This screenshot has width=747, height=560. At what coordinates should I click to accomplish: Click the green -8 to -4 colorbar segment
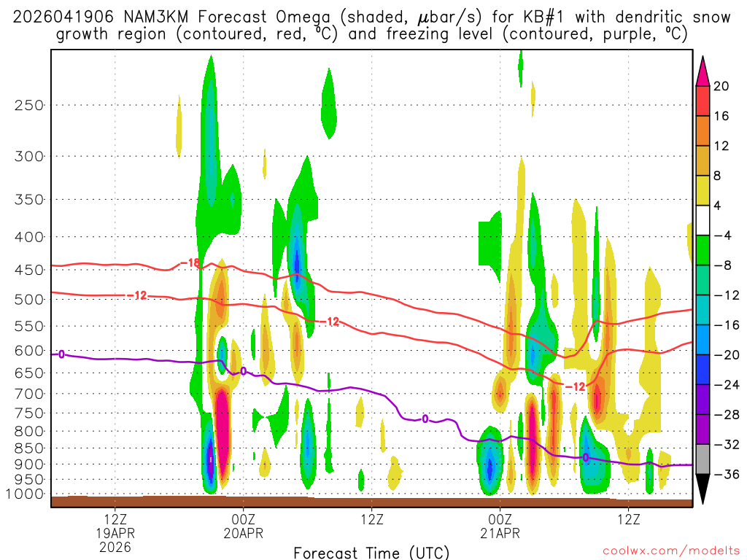(x=703, y=251)
